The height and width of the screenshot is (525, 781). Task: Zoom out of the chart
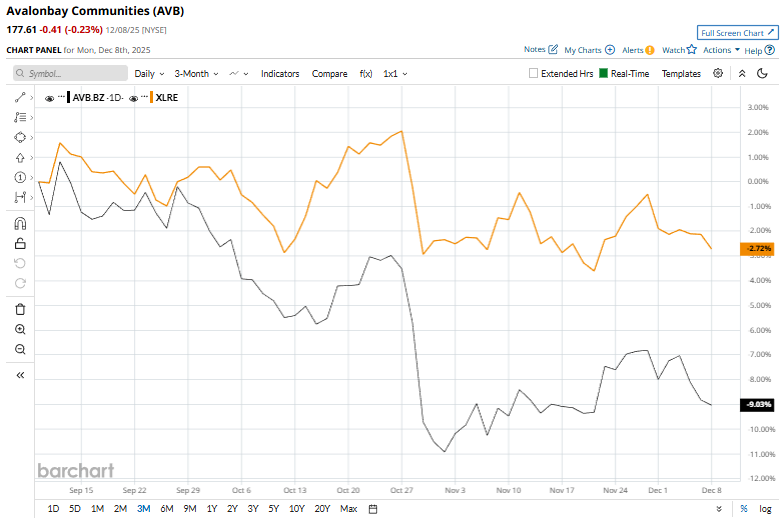20,349
